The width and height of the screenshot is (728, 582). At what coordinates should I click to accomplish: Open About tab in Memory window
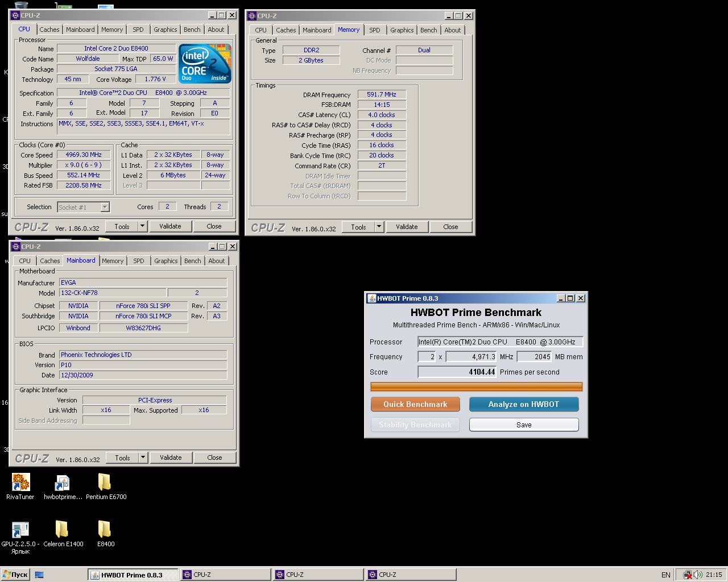pyautogui.click(x=453, y=30)
